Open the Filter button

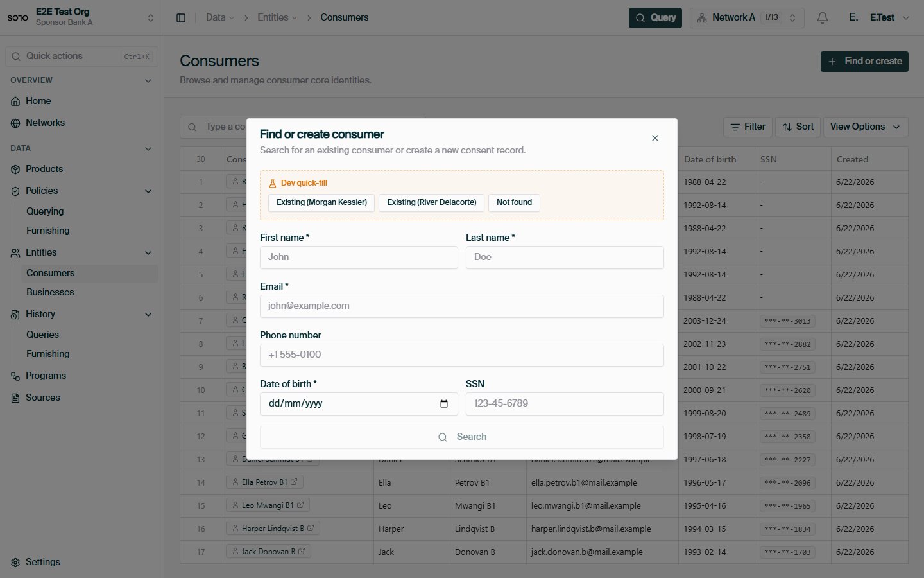click(748, 127)
